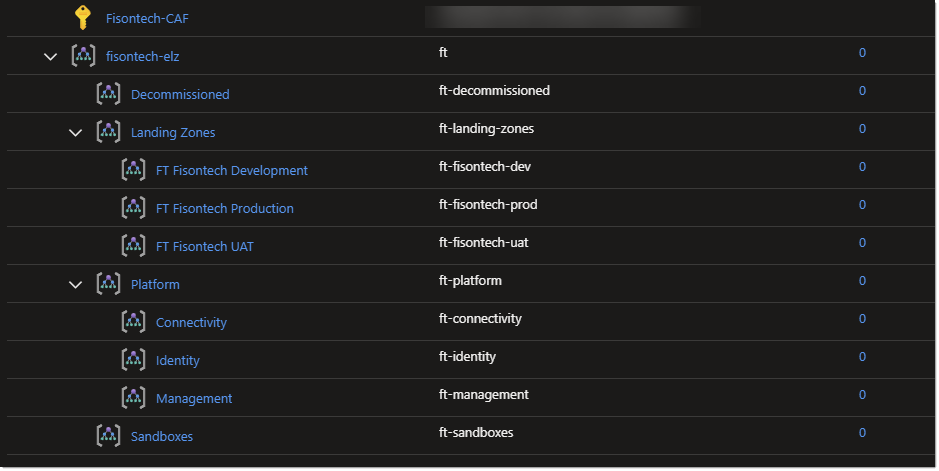Click the subscription count for Decommissioned
Image resolution: width=939 pixels, height=471 pixels.
[x=862, y=90]
